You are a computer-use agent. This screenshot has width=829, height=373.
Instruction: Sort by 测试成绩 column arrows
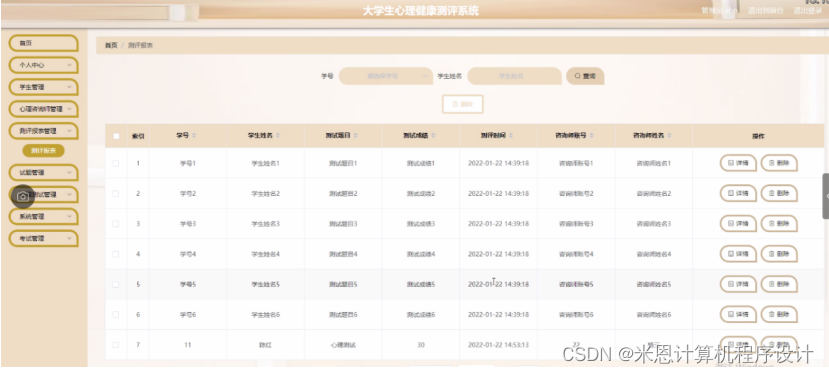434,136
